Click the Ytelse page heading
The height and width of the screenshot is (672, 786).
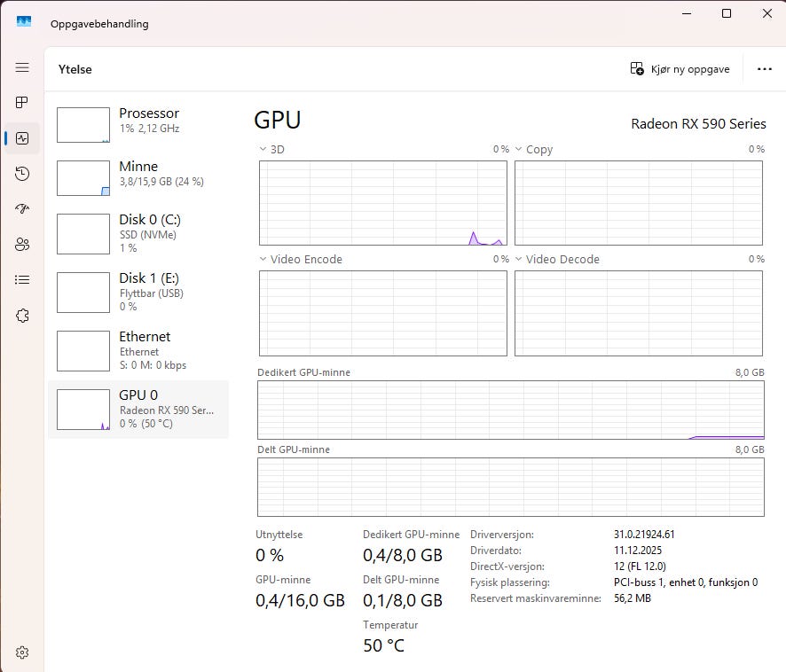pos(75,69)
